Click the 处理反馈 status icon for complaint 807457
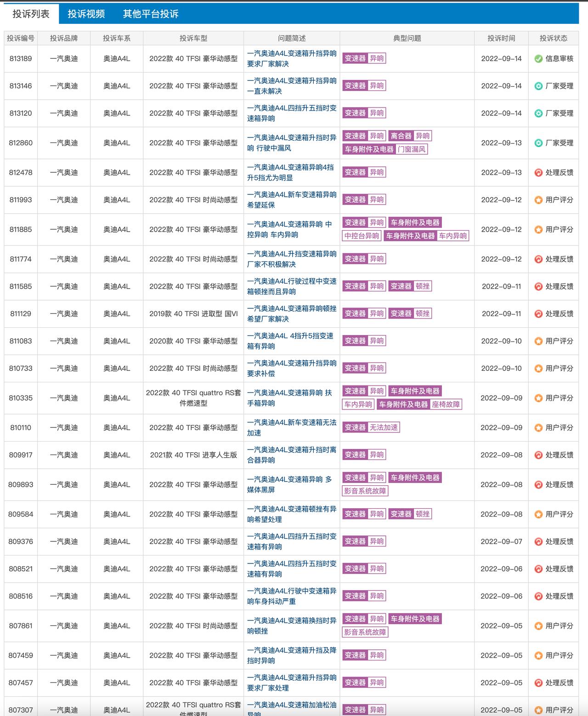This screenshot has width=588, height=716. [539, 683]
